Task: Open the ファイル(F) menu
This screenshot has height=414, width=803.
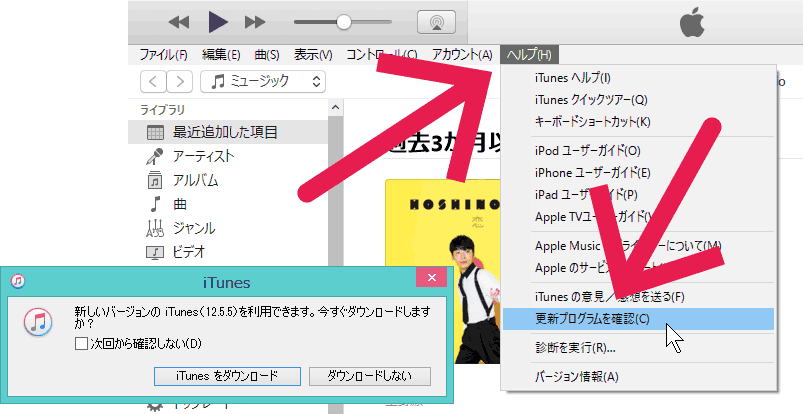Action: pyautogui.click(x=163, y=54)
